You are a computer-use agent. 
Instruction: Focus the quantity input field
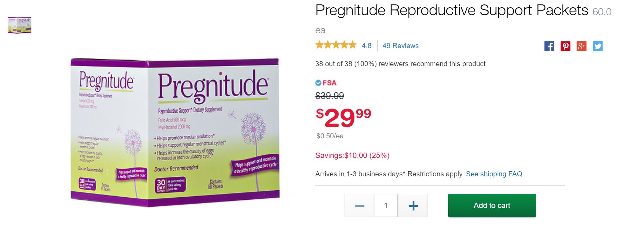pyautogui.click(x=386, y=206)
